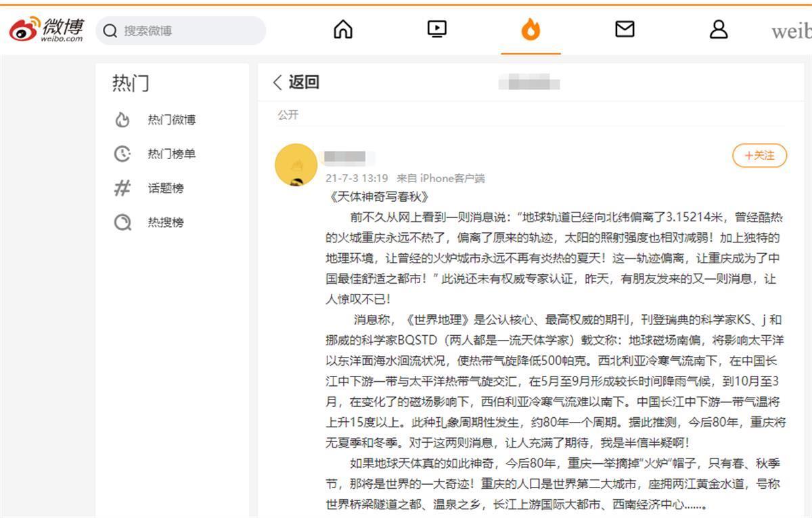The width and height of the screenshot is (812, 518).
Task: Click the Weibo logo
Action: (47, 30)
